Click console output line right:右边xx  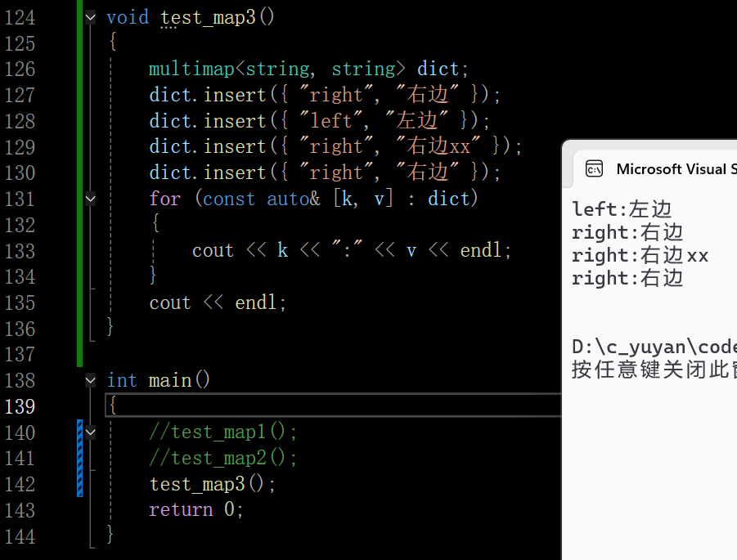pyautogui.click(x=640, y=256)
